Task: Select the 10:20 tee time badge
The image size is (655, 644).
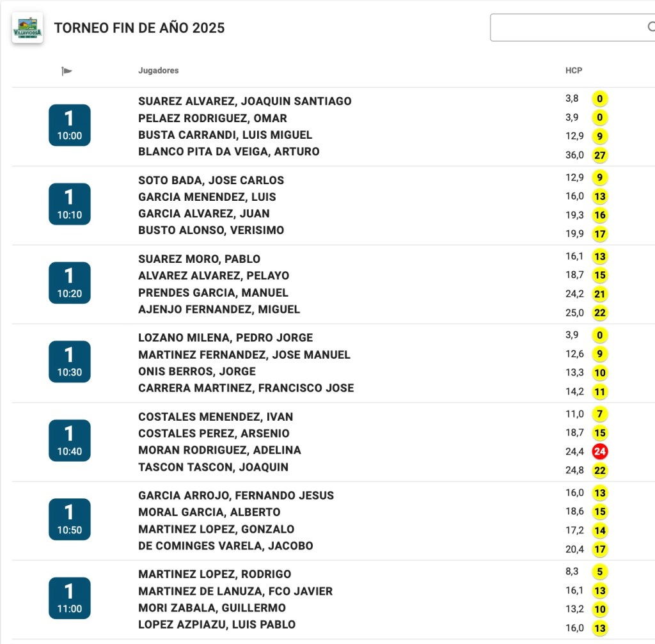Action: [x=70, y=283]
